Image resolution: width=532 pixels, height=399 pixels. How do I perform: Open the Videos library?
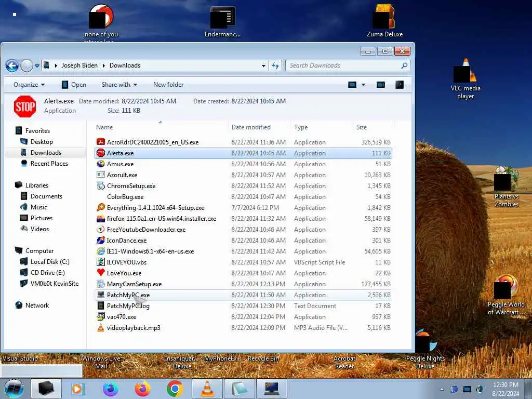35,229
